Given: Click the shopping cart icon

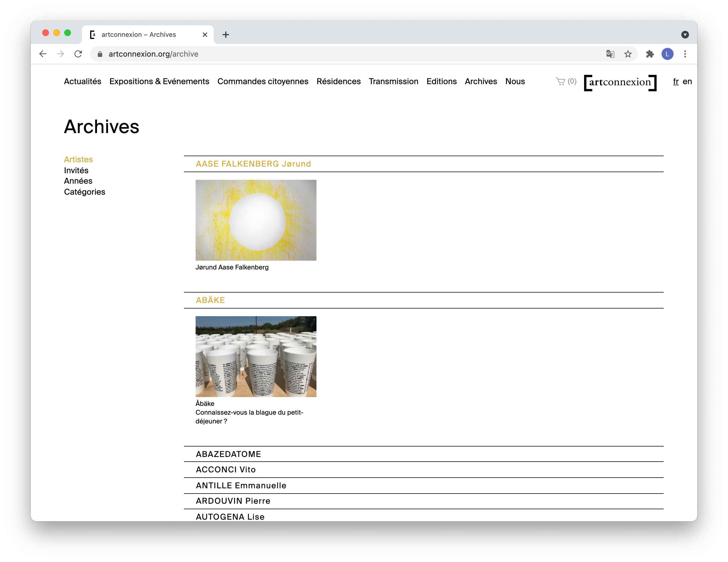Looking at the screenshot, I should [560, 81].
